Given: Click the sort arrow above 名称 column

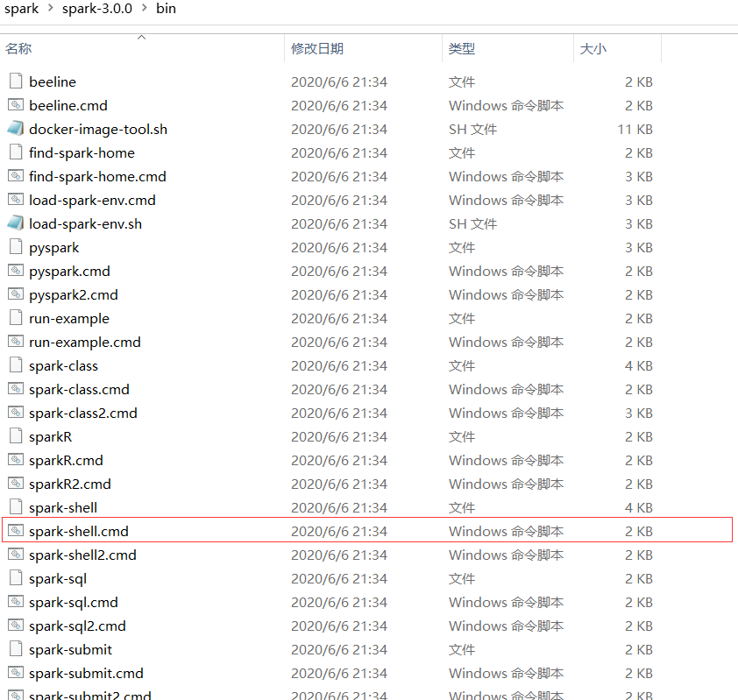Looking at the screenshot, I should click(x=141, y=37).
